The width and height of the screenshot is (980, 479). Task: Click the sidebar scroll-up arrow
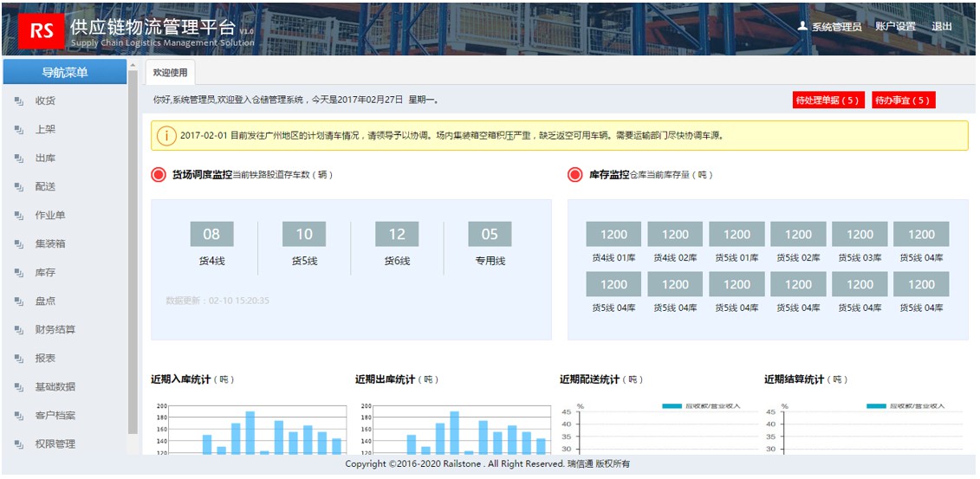[x=133, y=66]
